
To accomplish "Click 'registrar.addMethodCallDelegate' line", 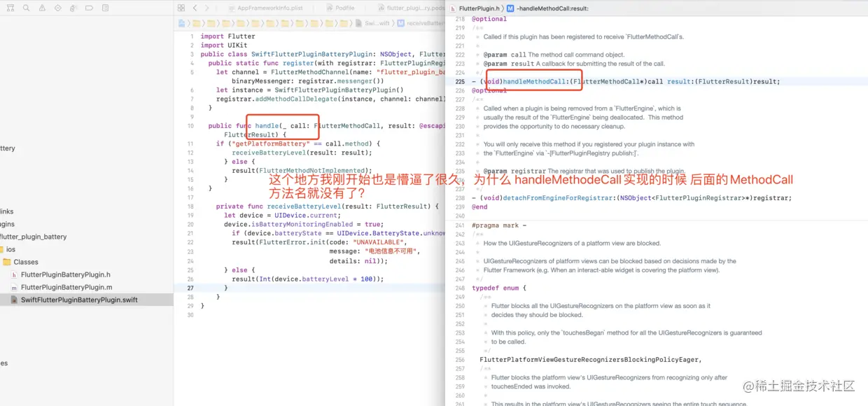I will coord(330,99).
